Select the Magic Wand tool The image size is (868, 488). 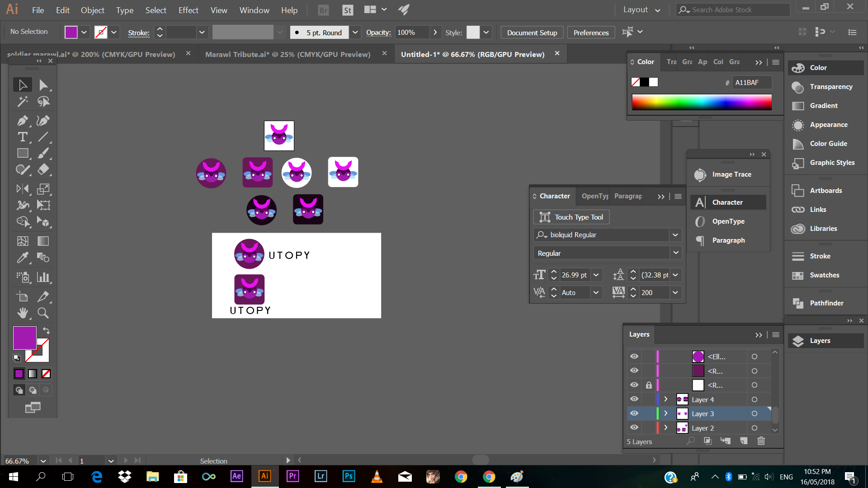point(23,102)
